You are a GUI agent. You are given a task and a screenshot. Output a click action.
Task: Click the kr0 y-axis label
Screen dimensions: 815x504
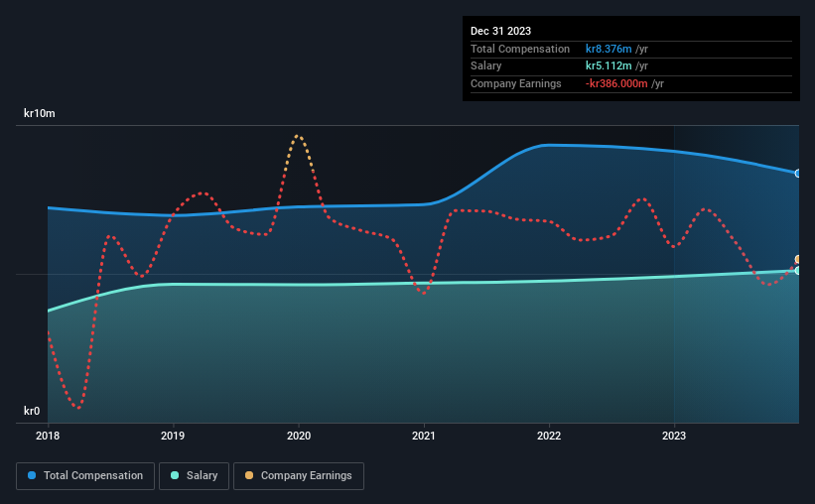click(32, 411)
